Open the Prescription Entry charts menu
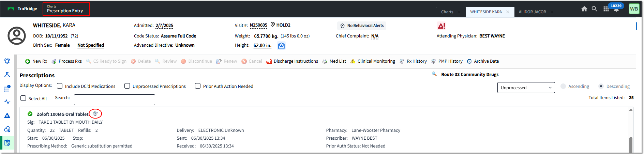Screen dimensions: 644x155 click(x=66, y=9)
